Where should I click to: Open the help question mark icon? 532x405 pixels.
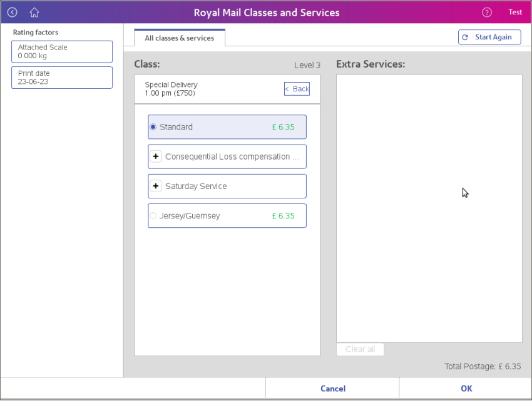[x=487, y=13]
